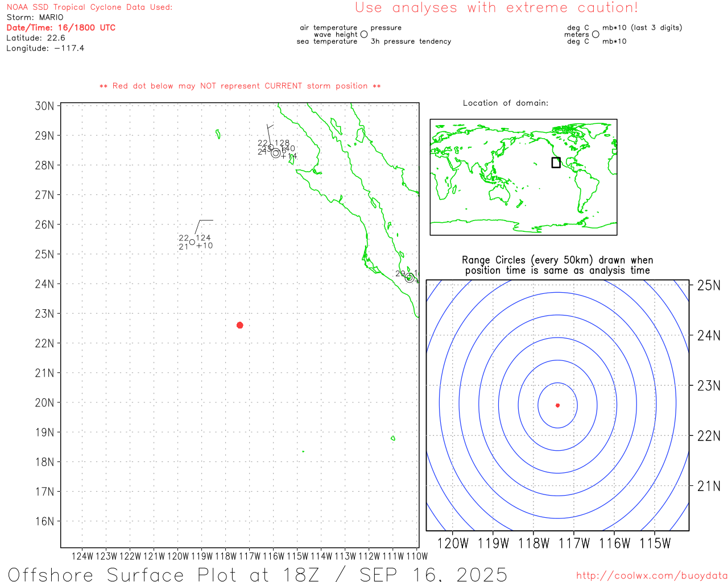Click 'Range Circles (every 50km)' title text
The image size is (728, 582).
coord(557,260)
